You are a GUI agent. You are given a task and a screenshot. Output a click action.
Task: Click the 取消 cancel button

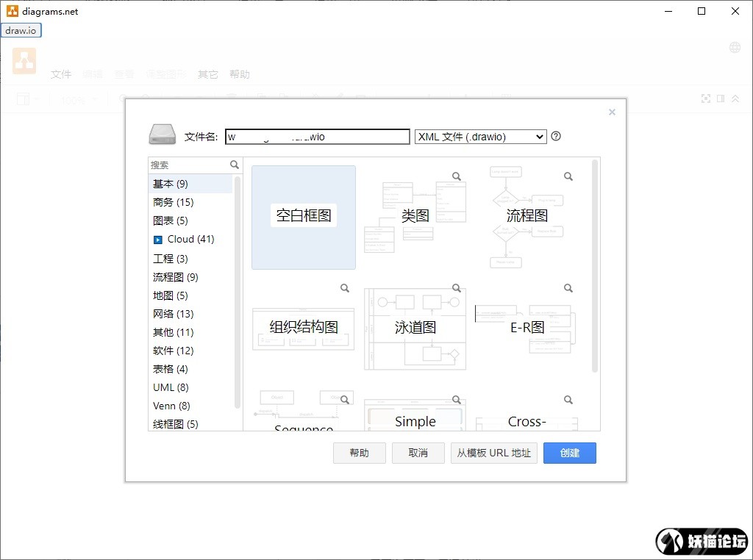click(x=418, y=453)
